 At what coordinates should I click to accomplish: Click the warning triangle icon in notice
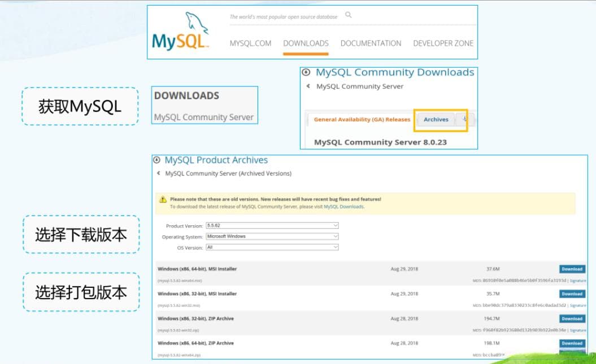pyautogui.click(x=163, y=200)
